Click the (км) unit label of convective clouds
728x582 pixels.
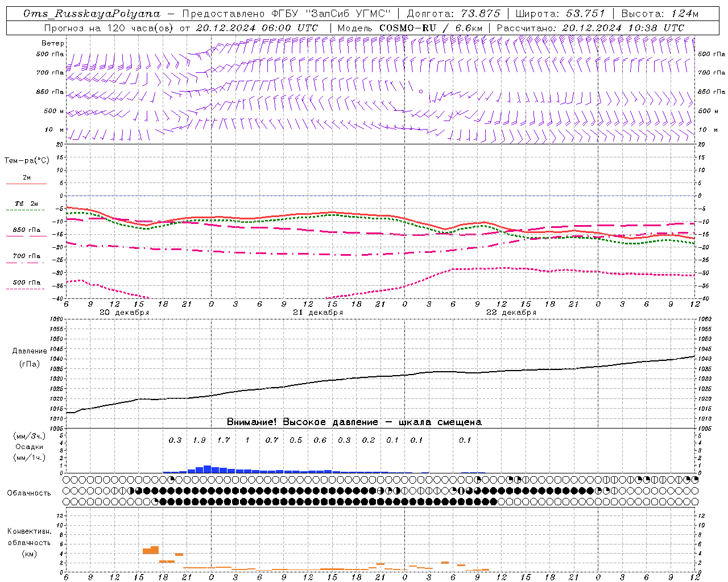coord(29,554)
